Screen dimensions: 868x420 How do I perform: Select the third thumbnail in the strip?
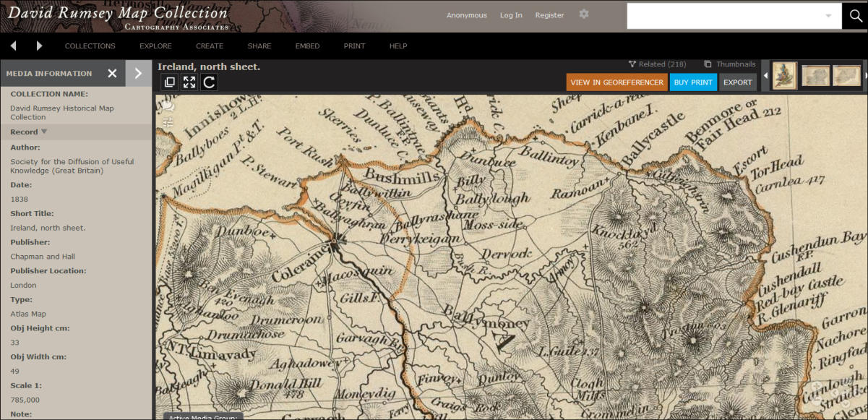846,75
